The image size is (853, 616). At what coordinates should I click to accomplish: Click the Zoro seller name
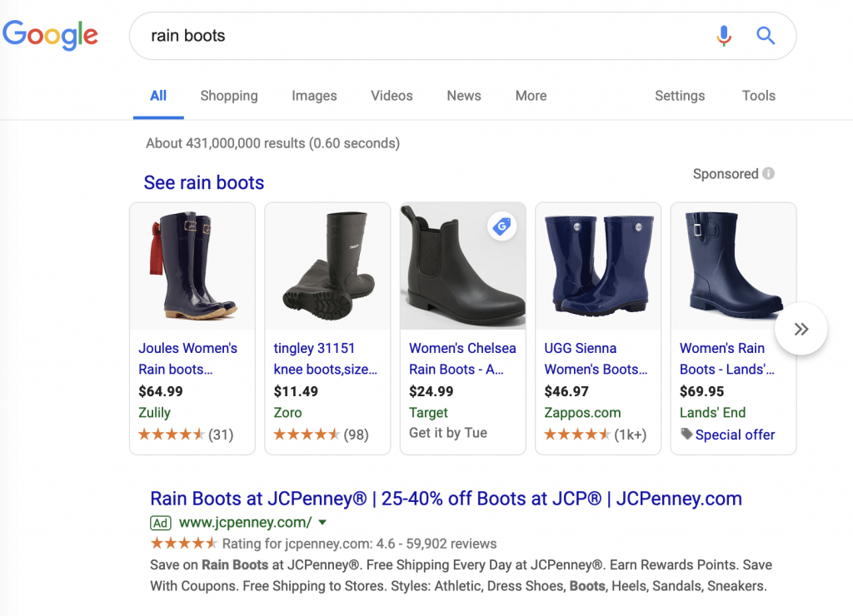point(287,413)
